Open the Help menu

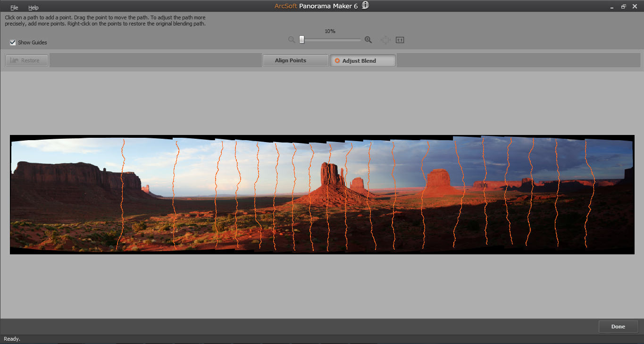33,8
